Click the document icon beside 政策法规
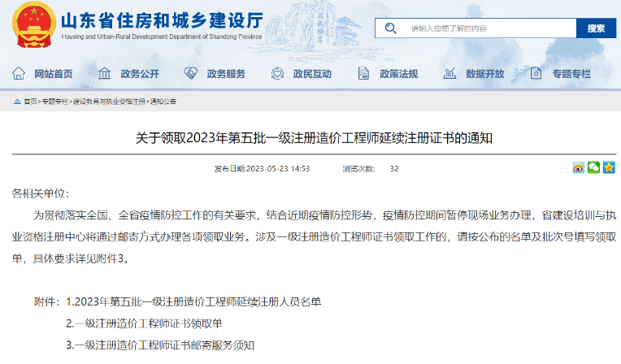Image resolution: width=621 pixels, height=364 pixels. tap(363, 74)
